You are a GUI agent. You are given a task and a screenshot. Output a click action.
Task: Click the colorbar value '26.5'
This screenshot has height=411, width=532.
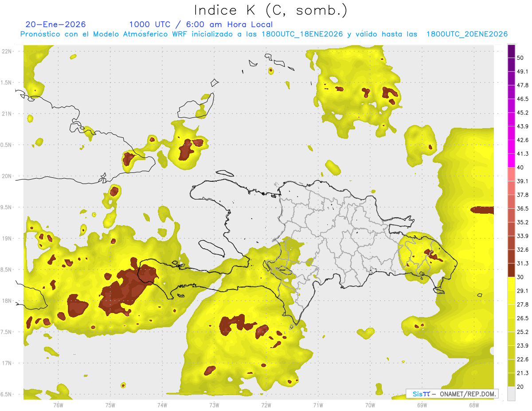(523, 318)
